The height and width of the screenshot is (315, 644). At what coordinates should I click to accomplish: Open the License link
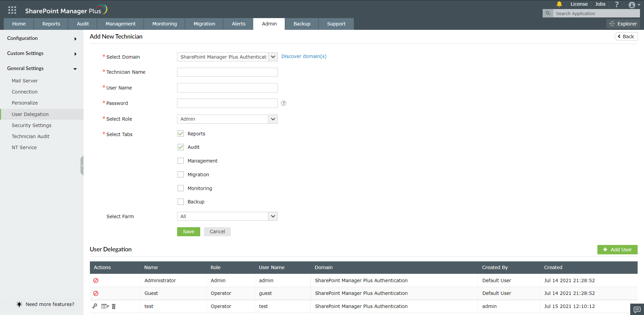579,4
